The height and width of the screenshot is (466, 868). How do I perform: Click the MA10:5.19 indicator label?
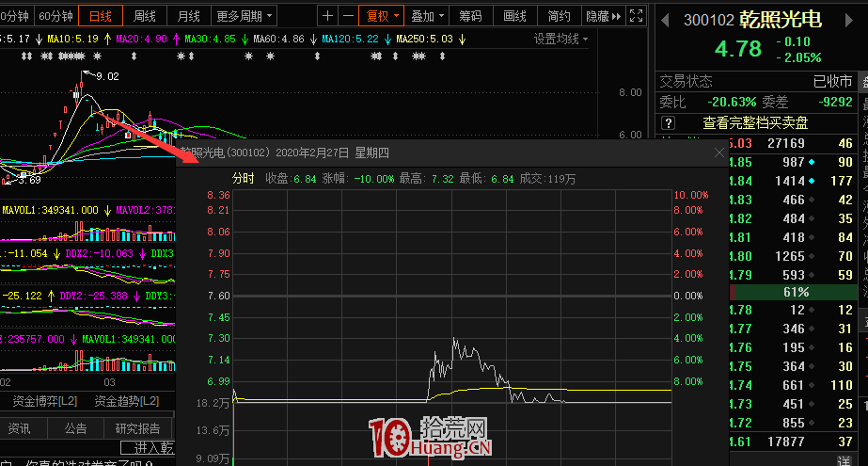(72, 39)
